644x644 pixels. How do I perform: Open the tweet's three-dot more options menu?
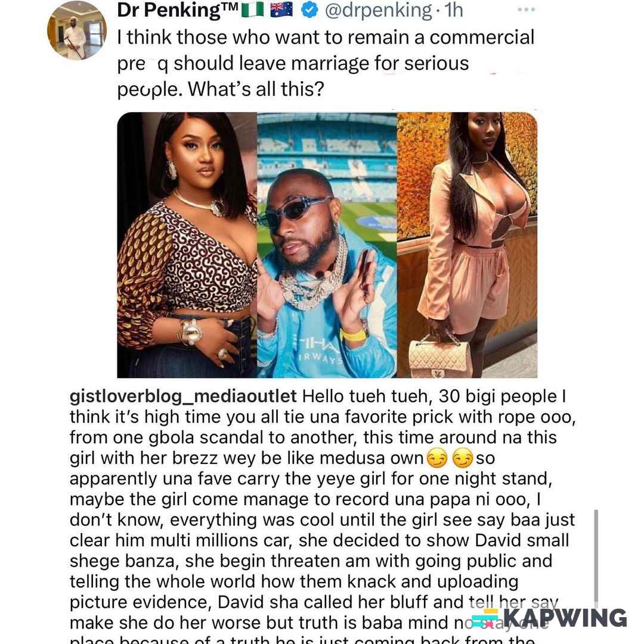[526, 10]
